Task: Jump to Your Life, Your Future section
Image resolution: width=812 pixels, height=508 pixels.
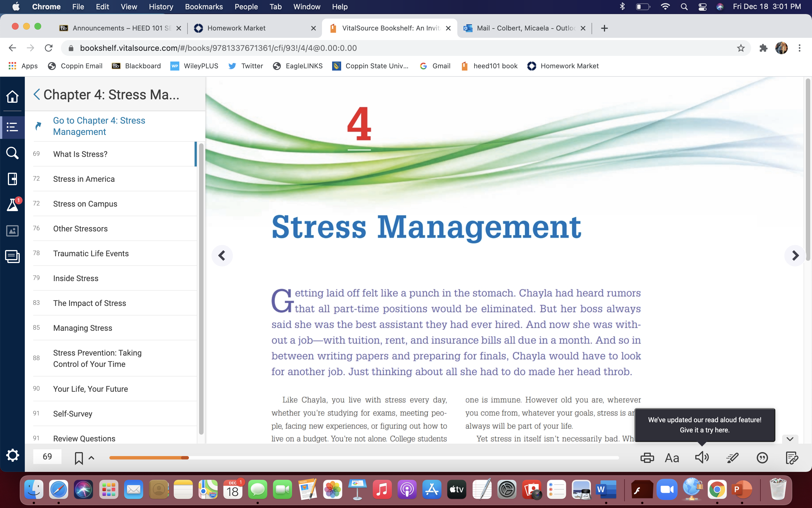Action: point(115,389)
